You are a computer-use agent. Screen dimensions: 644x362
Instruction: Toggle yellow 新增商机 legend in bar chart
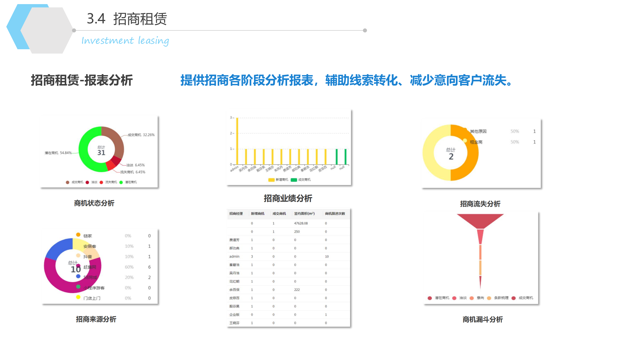pyautogui.click(x=271, y=180)
